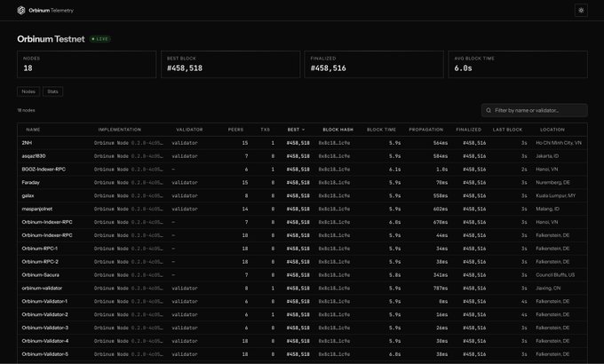Sort table by BLOCK HASH column header
This screenshot has width=604, height=364.
click(x=338, y=130)
